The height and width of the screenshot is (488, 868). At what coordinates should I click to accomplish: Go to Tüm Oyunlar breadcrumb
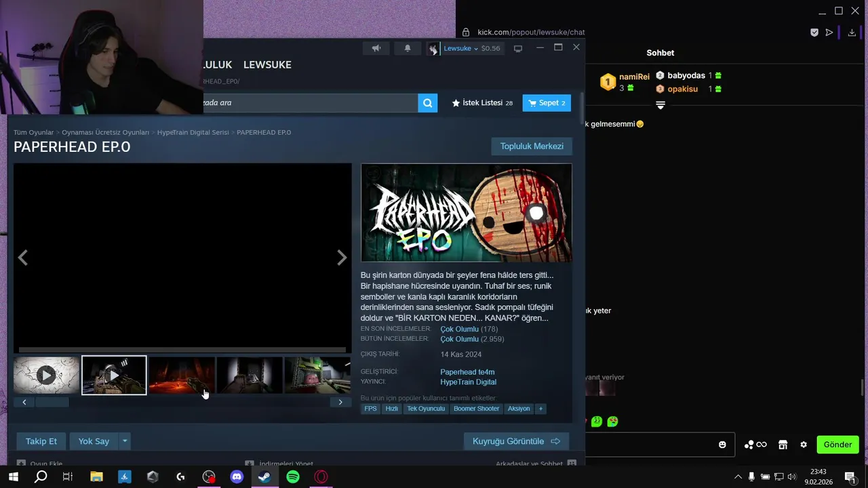pyautogui.click(x=33, y=132)
